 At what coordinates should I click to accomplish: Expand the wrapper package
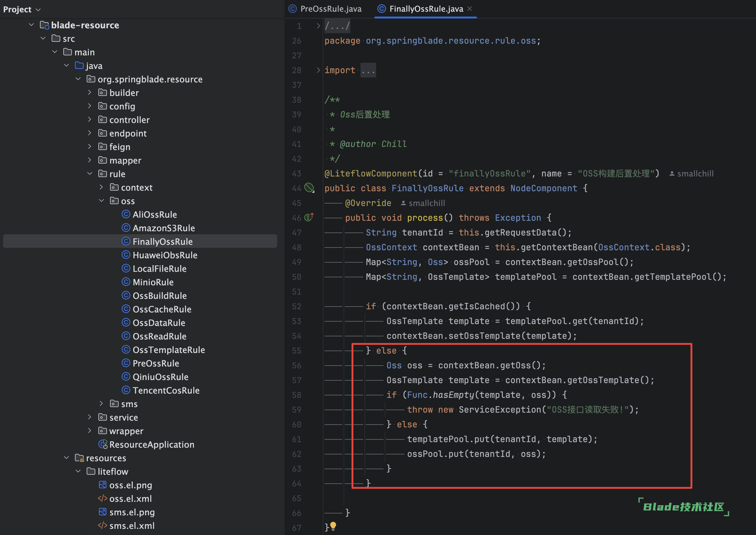[89, 430]
